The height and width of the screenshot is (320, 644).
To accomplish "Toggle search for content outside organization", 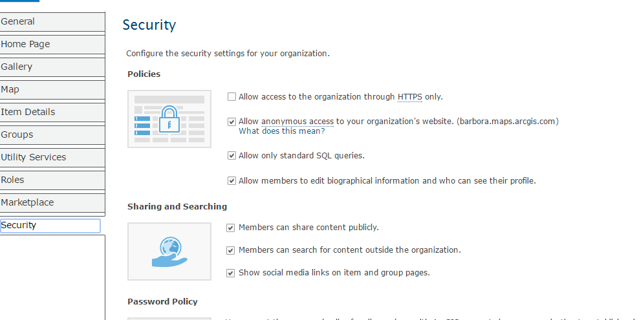I will [x=231, y=250].
